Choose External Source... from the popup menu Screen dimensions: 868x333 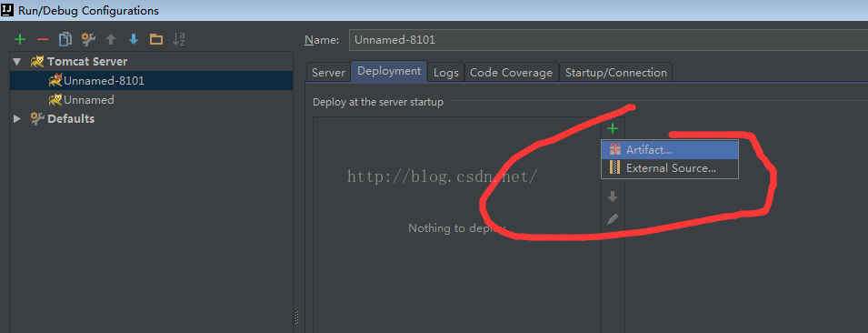pos(670,168)
